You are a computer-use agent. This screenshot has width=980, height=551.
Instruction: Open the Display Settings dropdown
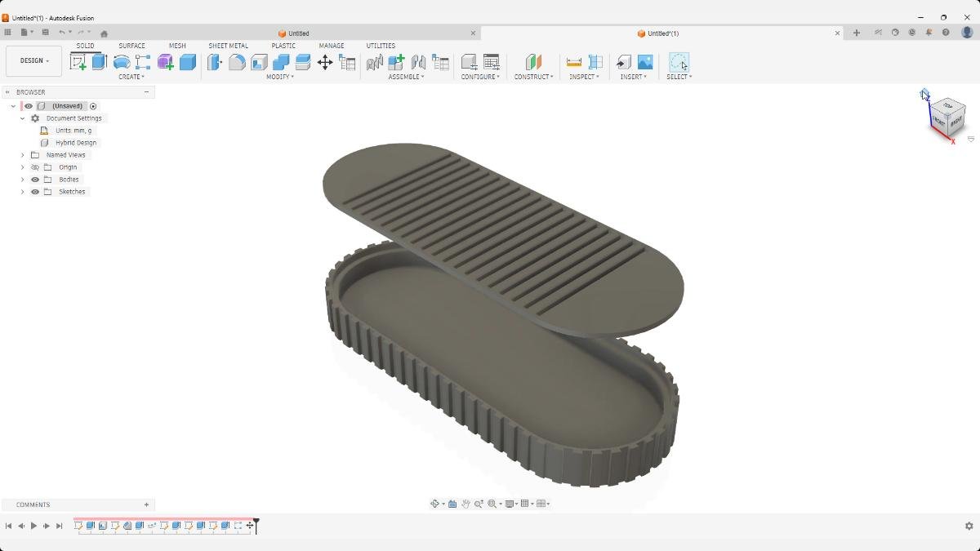click(x=509, y=503)
